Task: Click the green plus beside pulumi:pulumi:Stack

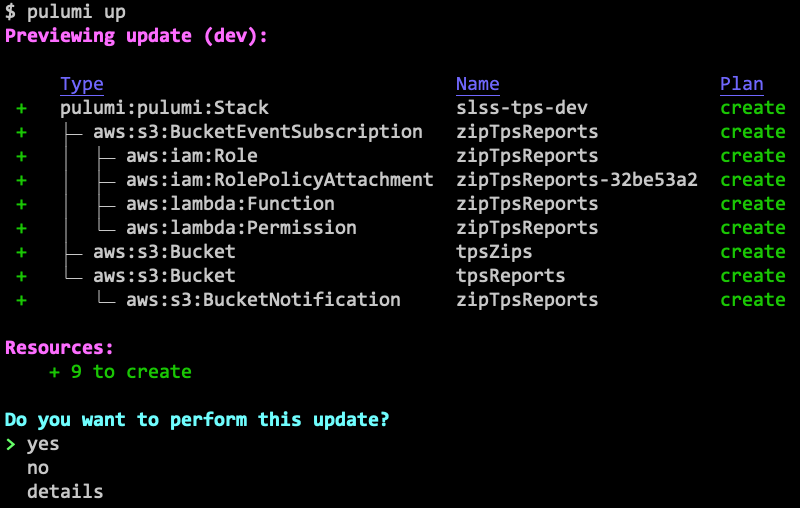Action: pyautogui.click(x=21, y=108)
